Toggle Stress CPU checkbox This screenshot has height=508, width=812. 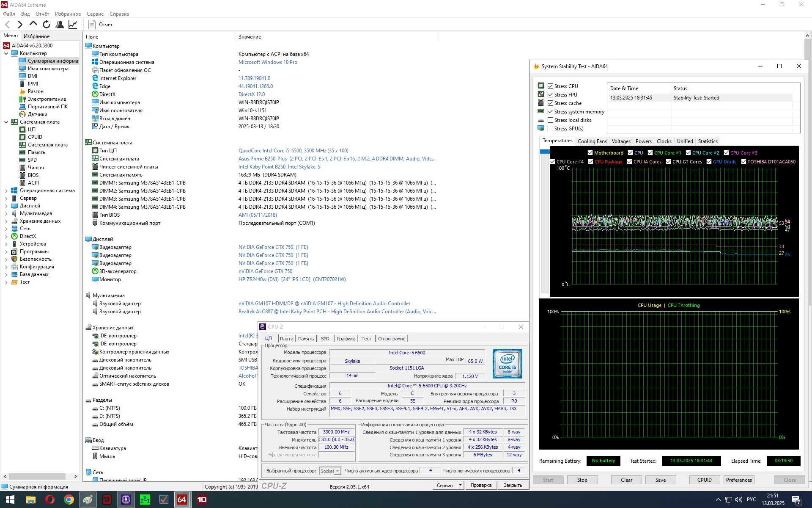click(550, 86)
